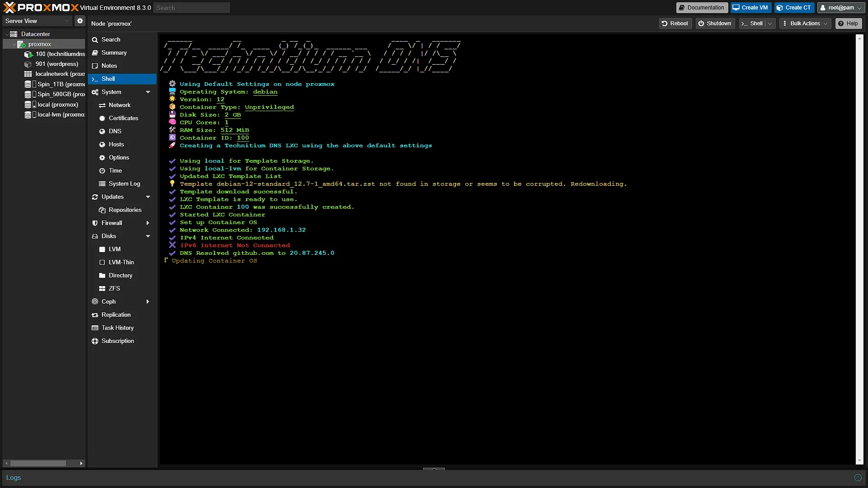Screen dimensions: 868x488
Task: Click the Hosts globe icon
Action: (102, 145)
